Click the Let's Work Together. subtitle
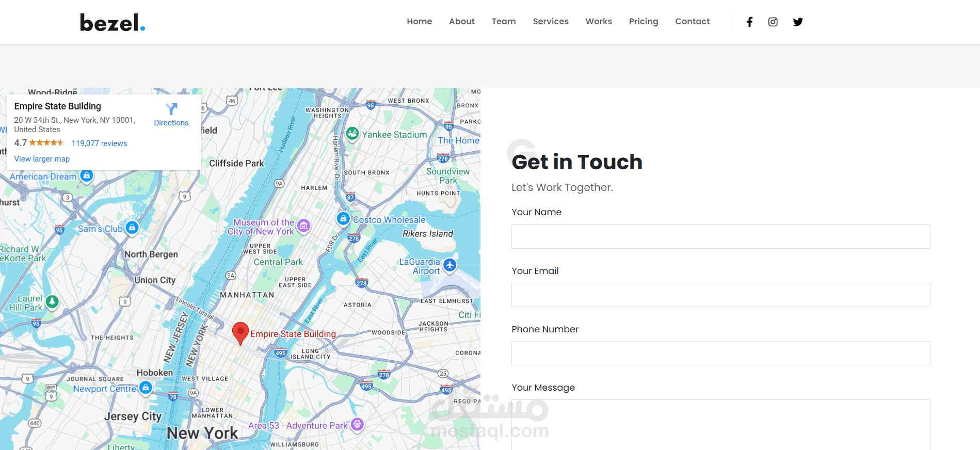The width and height of the screenshot is (980, 450). [x=562, y=187]
